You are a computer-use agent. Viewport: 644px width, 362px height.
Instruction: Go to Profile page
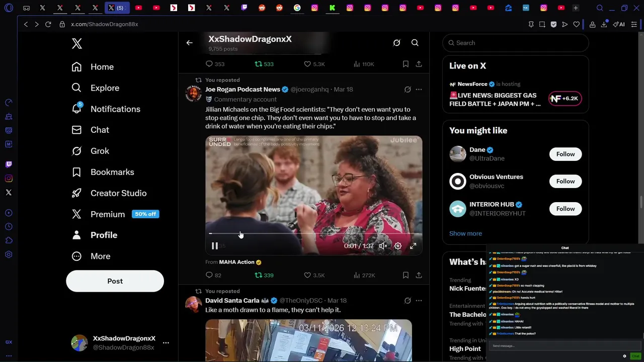click(95, 235)
